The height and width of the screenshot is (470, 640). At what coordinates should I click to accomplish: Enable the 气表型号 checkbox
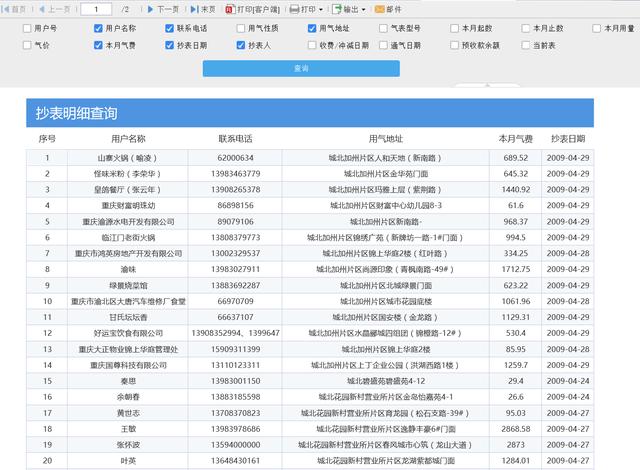[383, 28]
